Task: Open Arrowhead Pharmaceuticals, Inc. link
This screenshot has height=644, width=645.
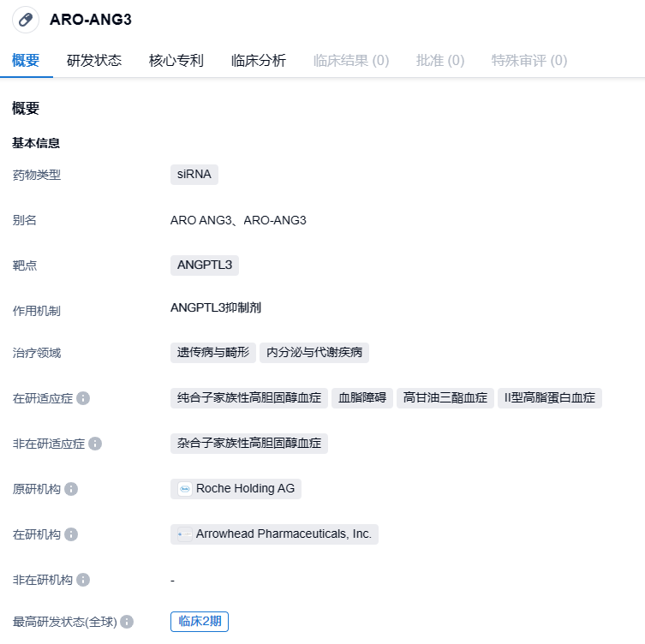Action: pos(284,534)
